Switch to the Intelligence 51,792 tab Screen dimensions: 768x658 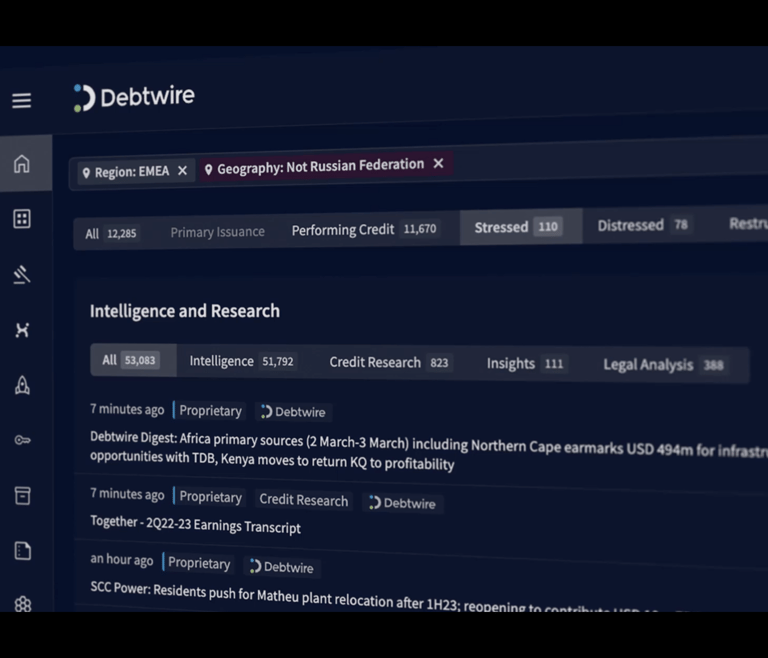click(242, 362)
